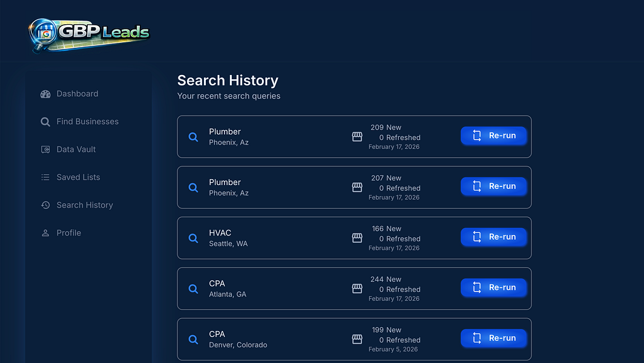Screen dimensions: 644x363
Task: Open the Data Vault section
Action: click(76, 149)
